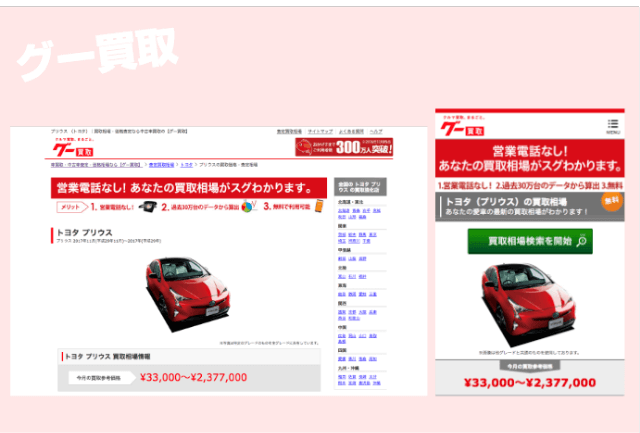Viewport: 640px width, 433px height.
Task: Click the Prius car image on desktop page
Action: click(x=188, y=293)
